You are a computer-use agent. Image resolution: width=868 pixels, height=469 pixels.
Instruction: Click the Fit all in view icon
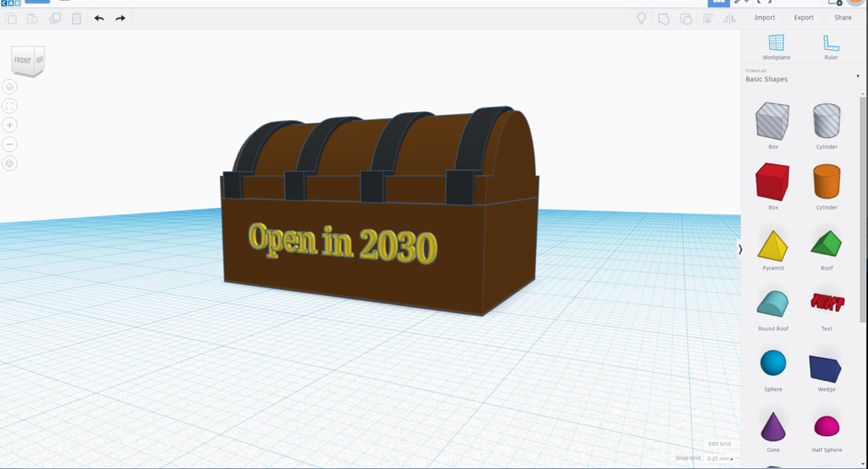pos(10,106)
